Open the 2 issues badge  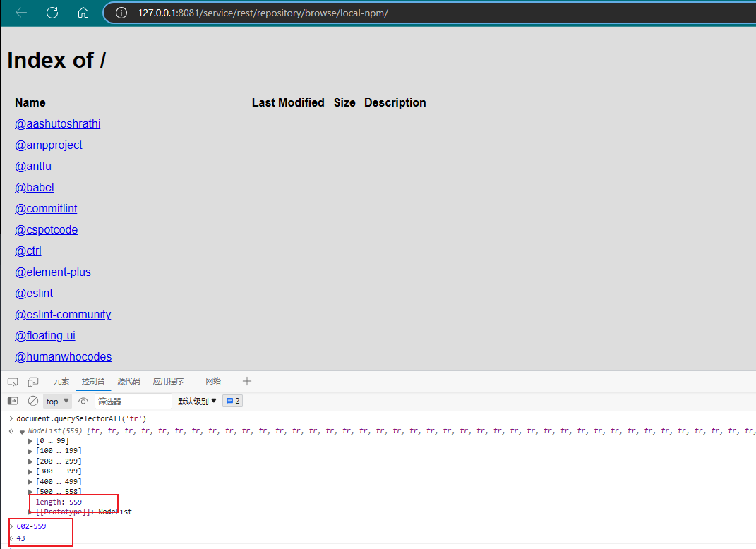(x=232, y=401)
